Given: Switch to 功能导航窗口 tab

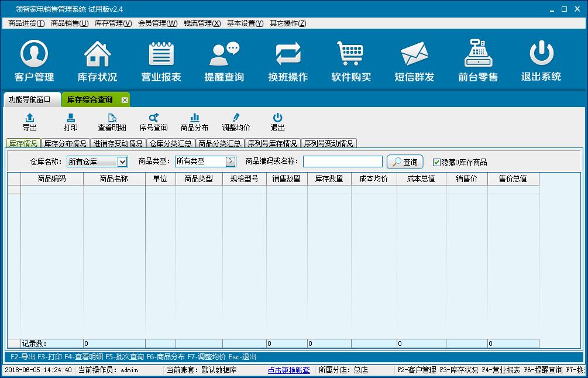Looking at the screenshot, I should tap(32, 99).
